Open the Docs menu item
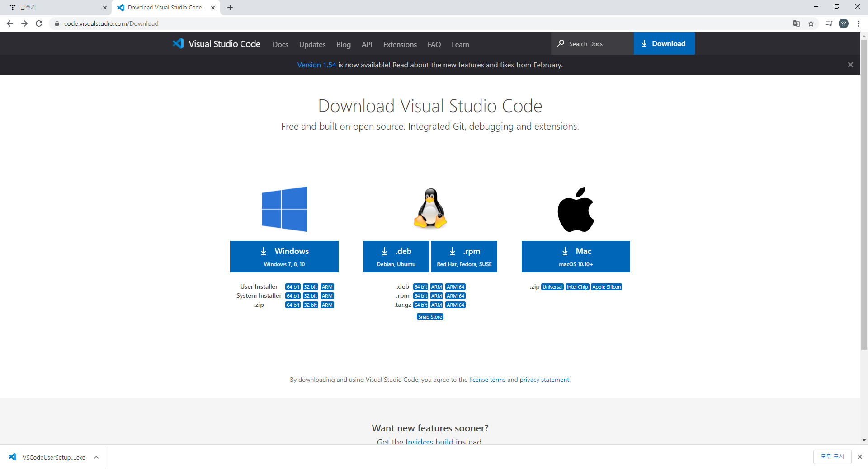This screenshot has width=868, height=469. pyautogui.click(x=280, y=44)
